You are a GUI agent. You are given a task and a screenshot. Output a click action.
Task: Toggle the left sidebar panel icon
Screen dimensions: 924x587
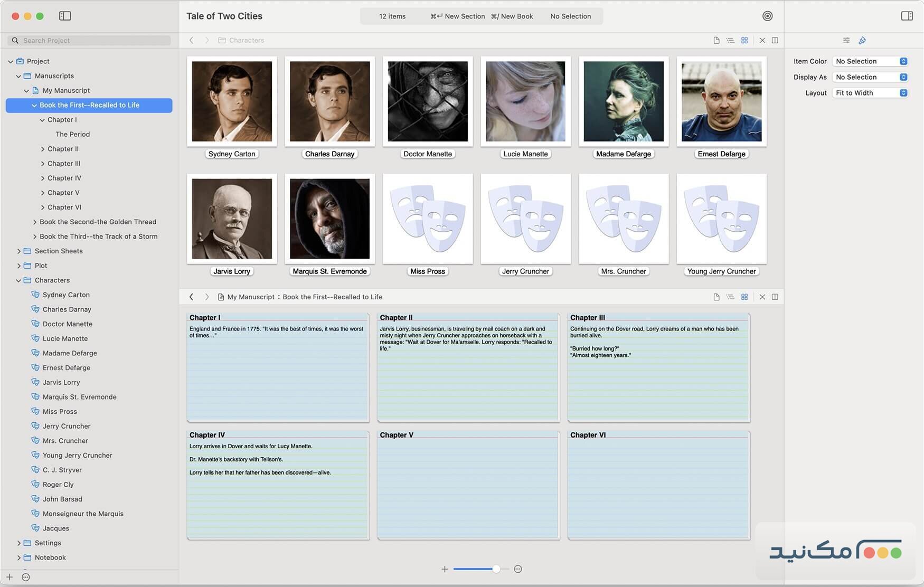coord(65,16)
